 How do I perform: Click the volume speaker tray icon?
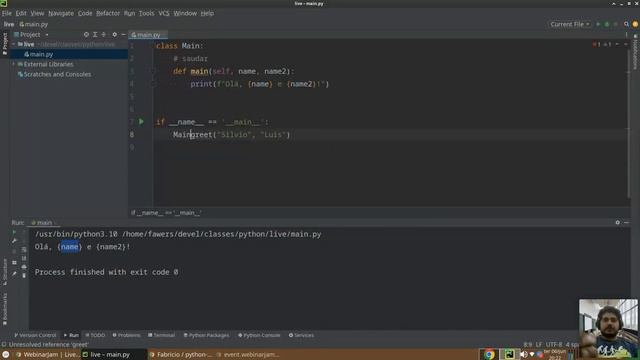pos(524,354)
